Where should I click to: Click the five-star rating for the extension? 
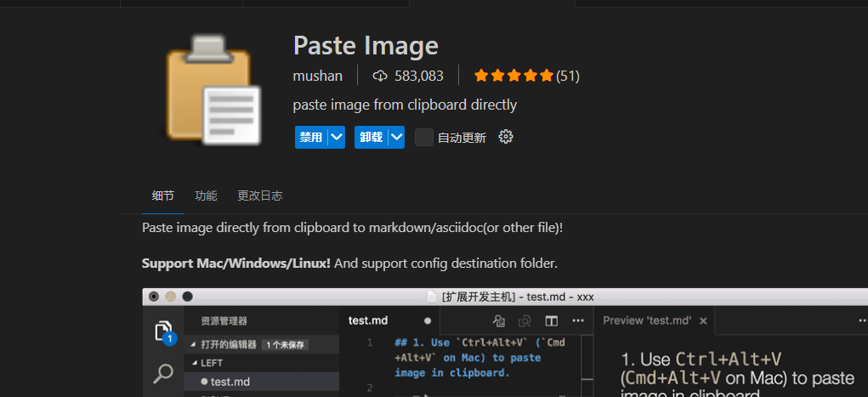click(x=513, y=76)
